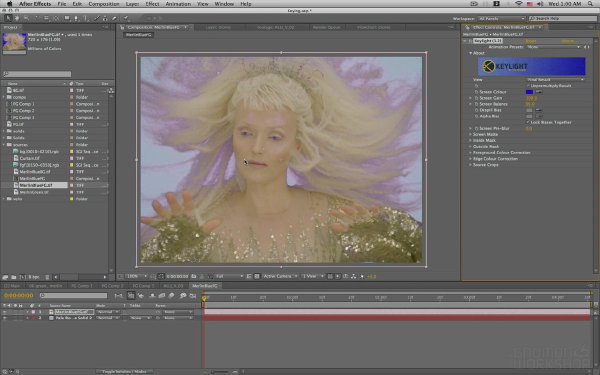The height and width of the screenshot is (375, 600).
Task: Click the new folder icon in Project panel
Action: tap(13, 277)
